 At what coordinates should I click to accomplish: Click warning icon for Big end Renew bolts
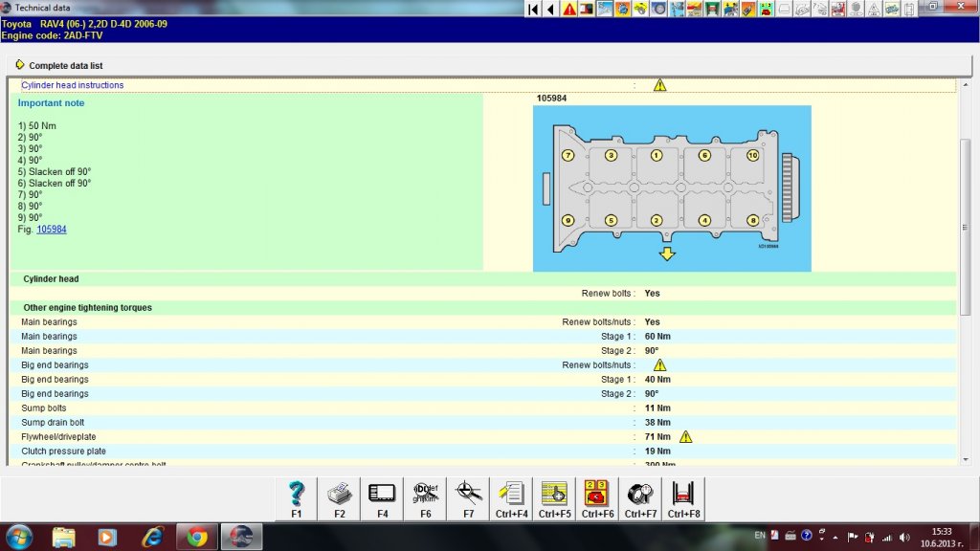[659, 365]
